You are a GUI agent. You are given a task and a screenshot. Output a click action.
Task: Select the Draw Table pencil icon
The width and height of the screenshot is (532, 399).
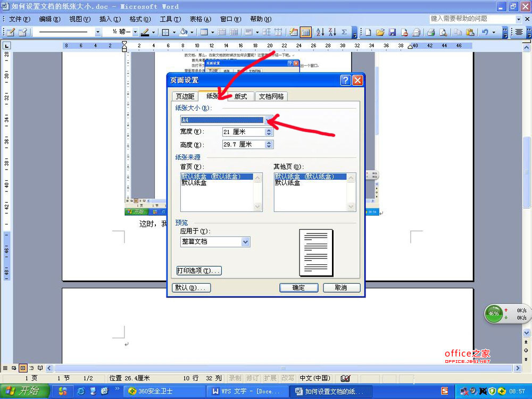[10, 32]
